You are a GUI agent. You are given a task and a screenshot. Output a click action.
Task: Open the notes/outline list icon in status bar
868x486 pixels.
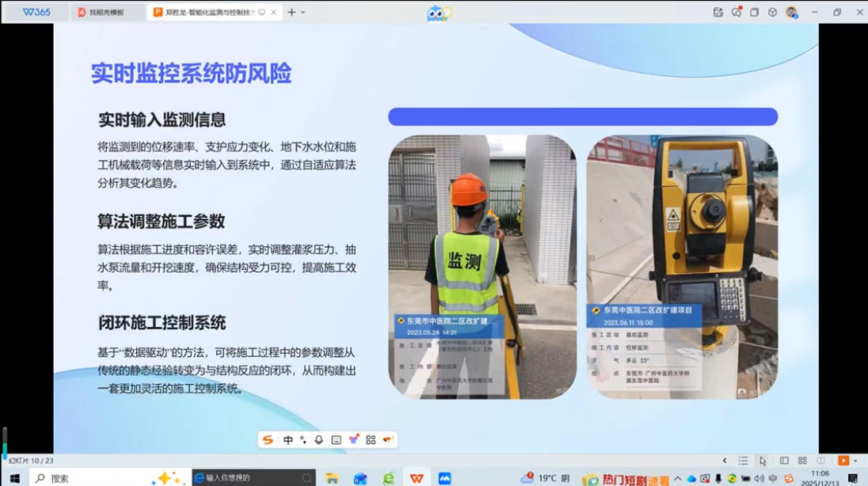pos(743,461)
